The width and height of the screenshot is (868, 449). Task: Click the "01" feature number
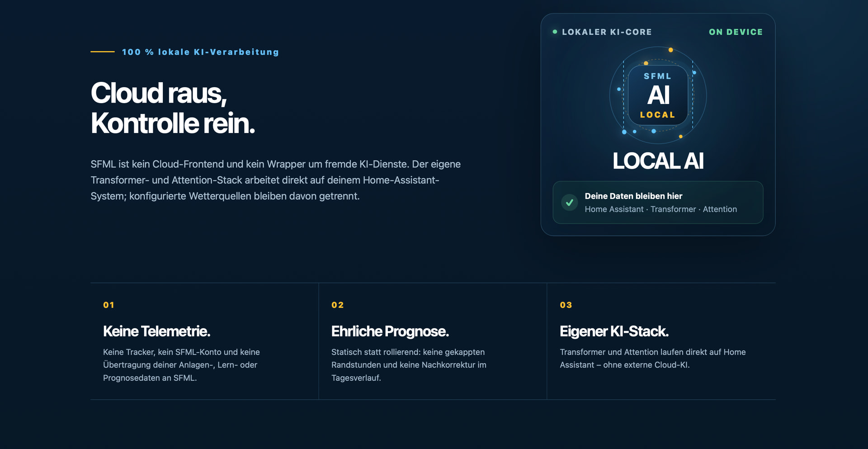pyautogui.click(x=108, y=305)
